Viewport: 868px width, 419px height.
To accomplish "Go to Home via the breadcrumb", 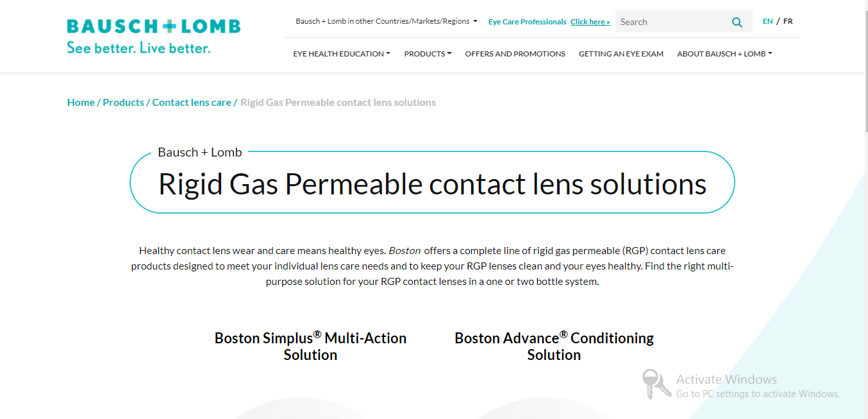I will tap(80, 102).
